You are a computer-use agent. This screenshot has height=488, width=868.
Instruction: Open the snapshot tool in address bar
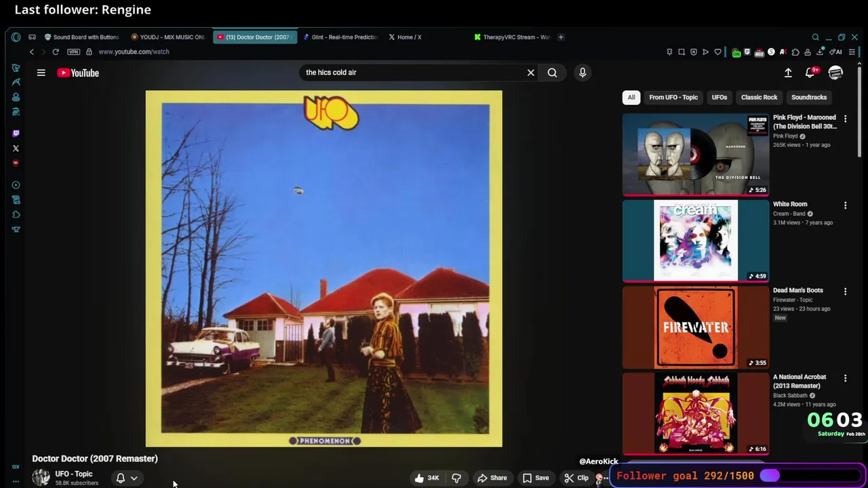[682, 52]
